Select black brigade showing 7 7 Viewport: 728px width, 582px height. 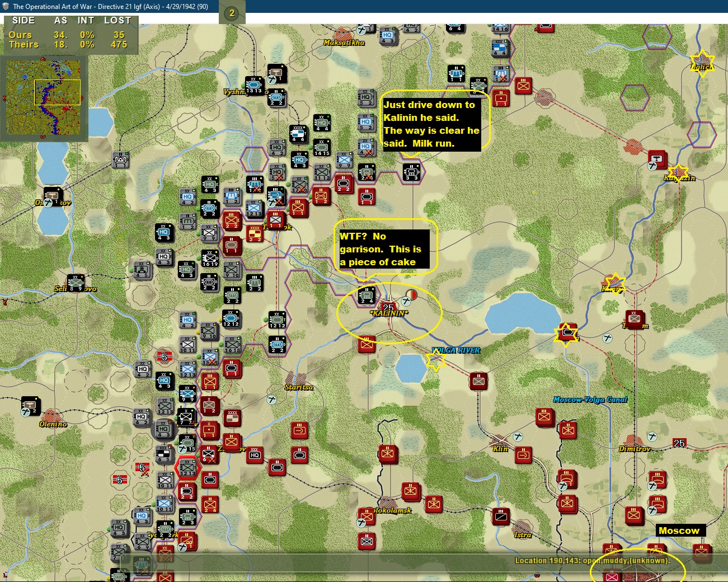pyautogui.click(x=187, y=417)
